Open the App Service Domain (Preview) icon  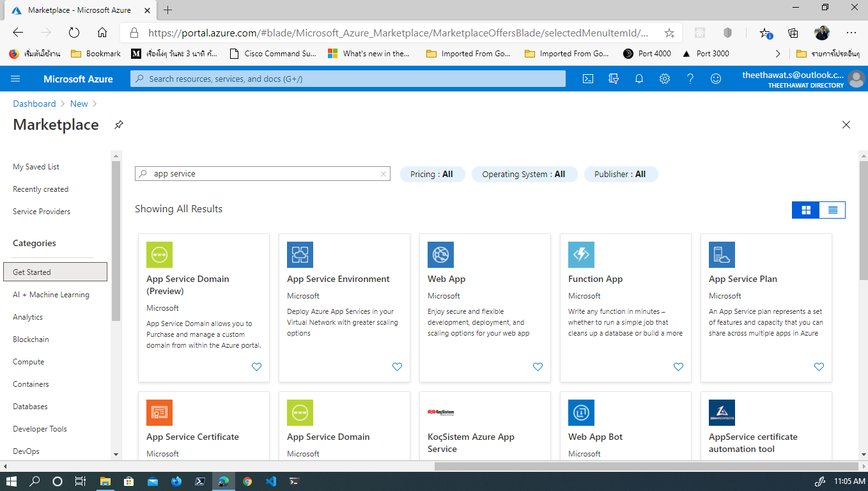(x=159, y=254)
